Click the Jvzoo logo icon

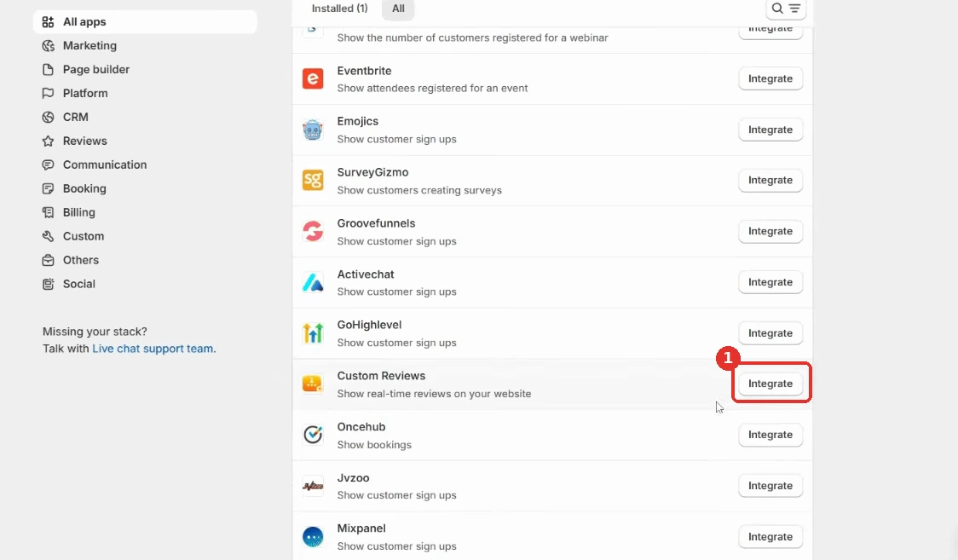point(313,486)
